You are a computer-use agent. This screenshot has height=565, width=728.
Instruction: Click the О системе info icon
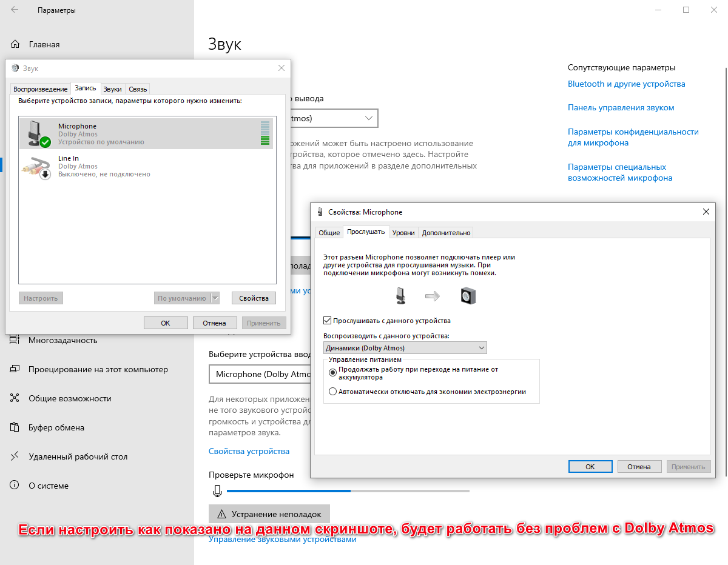click(15, 486)
